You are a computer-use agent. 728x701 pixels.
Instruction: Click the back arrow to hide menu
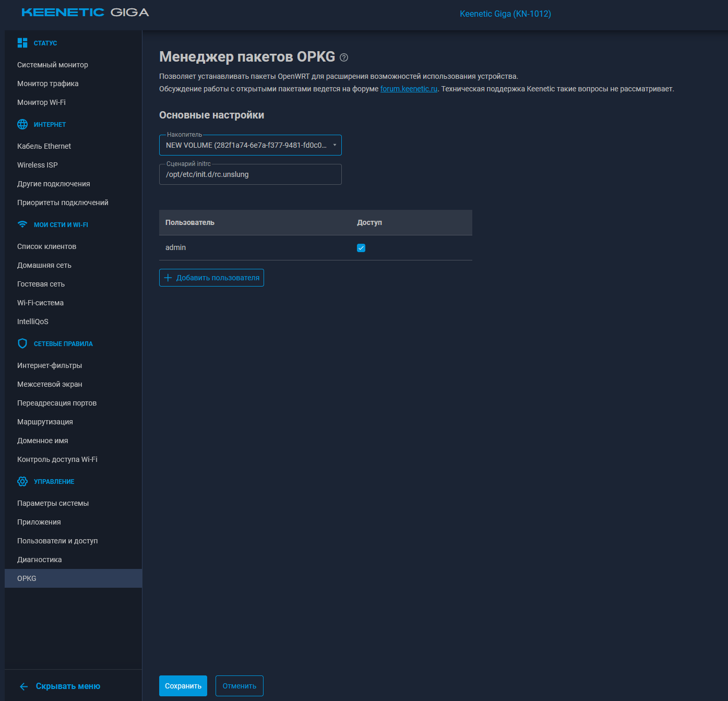[23, 686]
